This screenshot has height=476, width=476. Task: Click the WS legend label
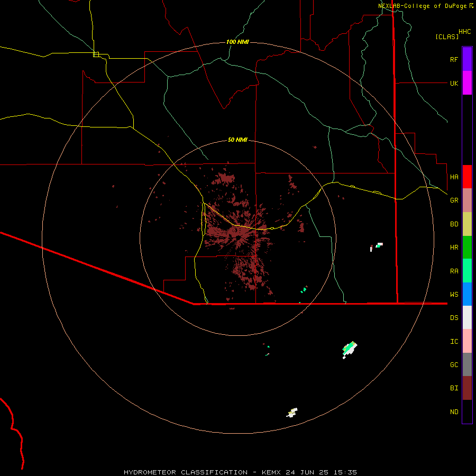[454, 295]
